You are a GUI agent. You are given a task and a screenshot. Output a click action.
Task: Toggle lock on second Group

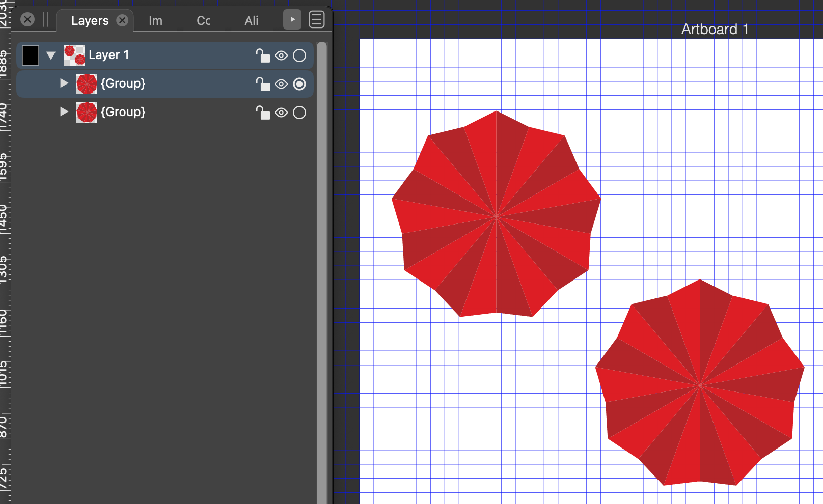tap(262, 113)
